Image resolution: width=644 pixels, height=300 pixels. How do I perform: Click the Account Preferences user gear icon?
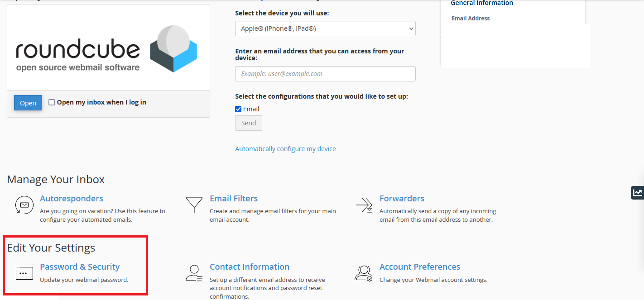363,273
